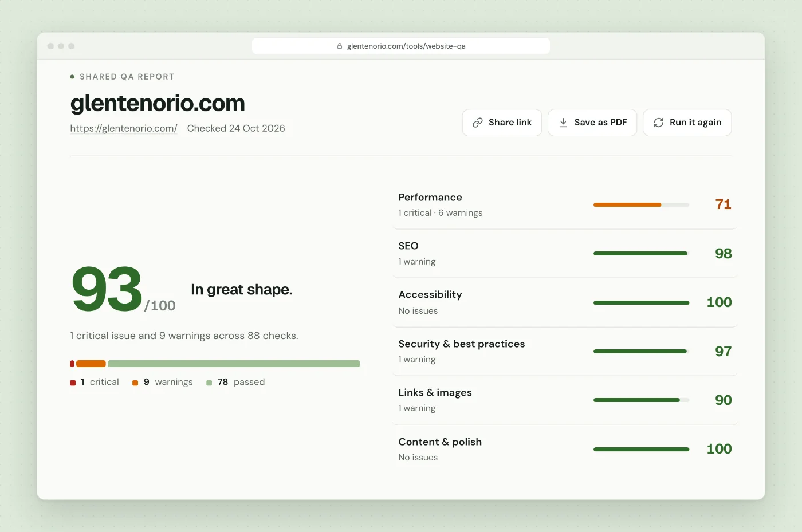
Task: Click the Links & images score 90
Action: pyautogui.click(x=723, y=400)
